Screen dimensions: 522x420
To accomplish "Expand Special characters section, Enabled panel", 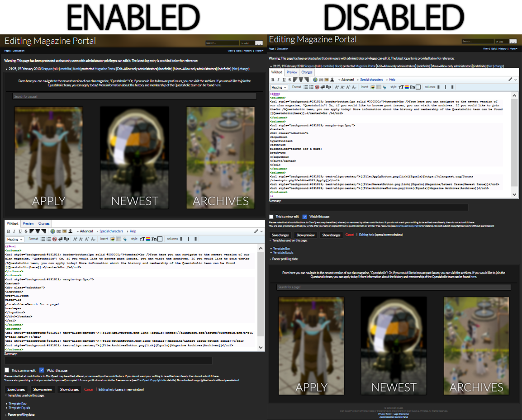I will (110, 231).
